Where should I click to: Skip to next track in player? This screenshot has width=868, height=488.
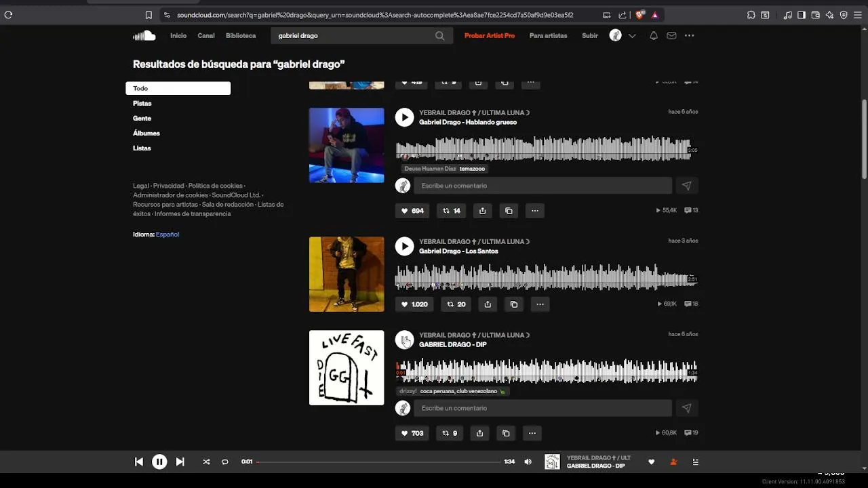pyautogui.click(x=180, y=462)
